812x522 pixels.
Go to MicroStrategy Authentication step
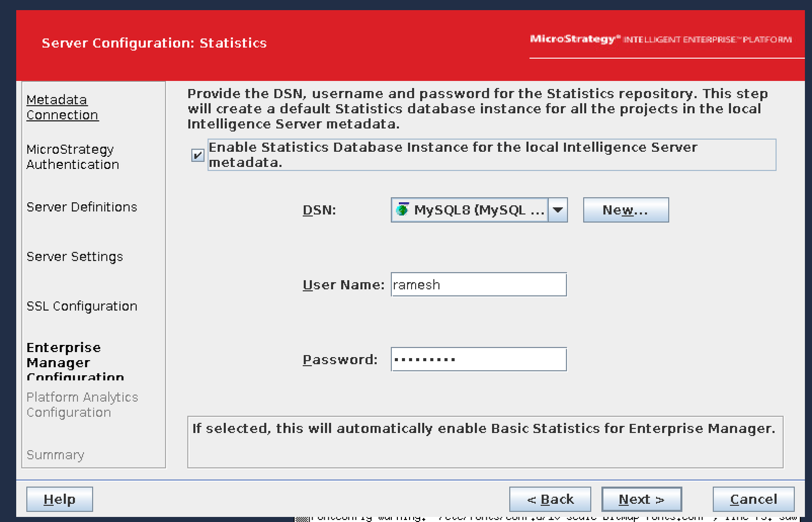(72, 157)
